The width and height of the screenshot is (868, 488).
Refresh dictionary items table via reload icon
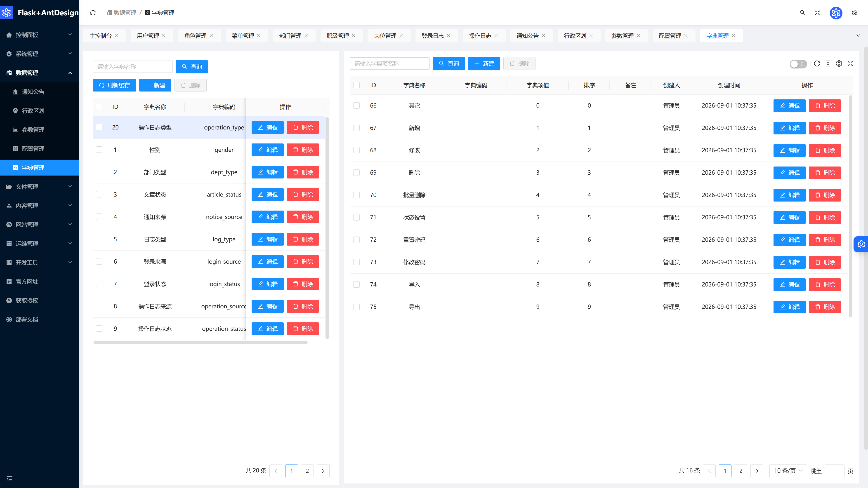(817, 64)
